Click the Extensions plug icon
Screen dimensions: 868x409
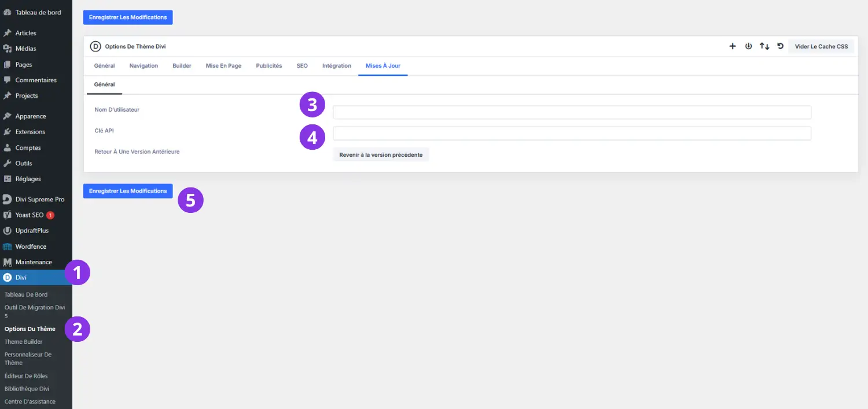8,132
